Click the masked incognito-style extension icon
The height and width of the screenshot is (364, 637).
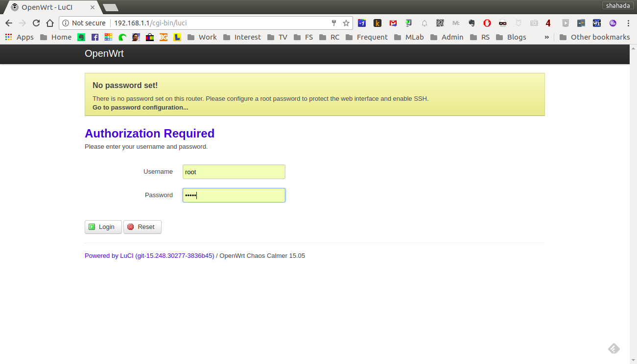point(503,23)
